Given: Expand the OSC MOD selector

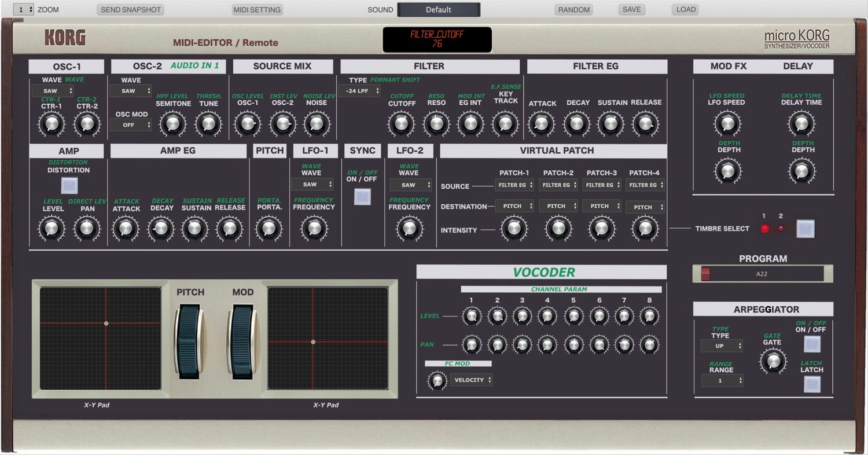Looking at the screenshot, I should (x=131, y=124).
